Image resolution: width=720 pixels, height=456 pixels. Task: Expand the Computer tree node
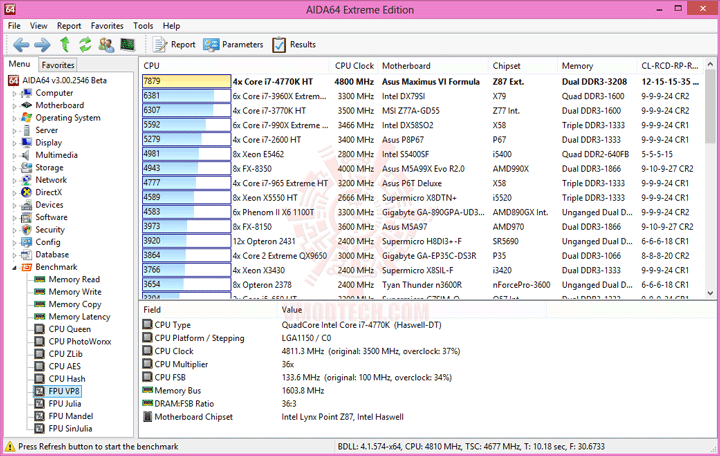click(x=14, y=93)
